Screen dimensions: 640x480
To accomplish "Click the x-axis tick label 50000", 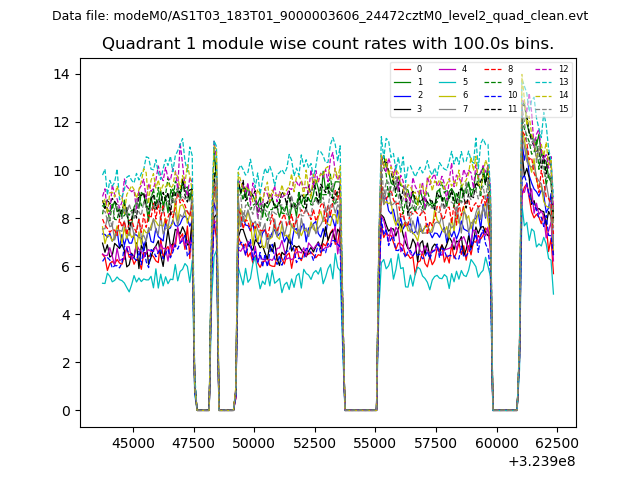I will [254, 442].
